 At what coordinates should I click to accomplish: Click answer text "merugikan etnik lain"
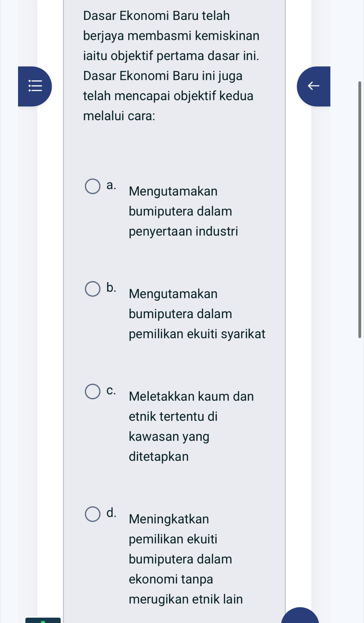(186, 599)
